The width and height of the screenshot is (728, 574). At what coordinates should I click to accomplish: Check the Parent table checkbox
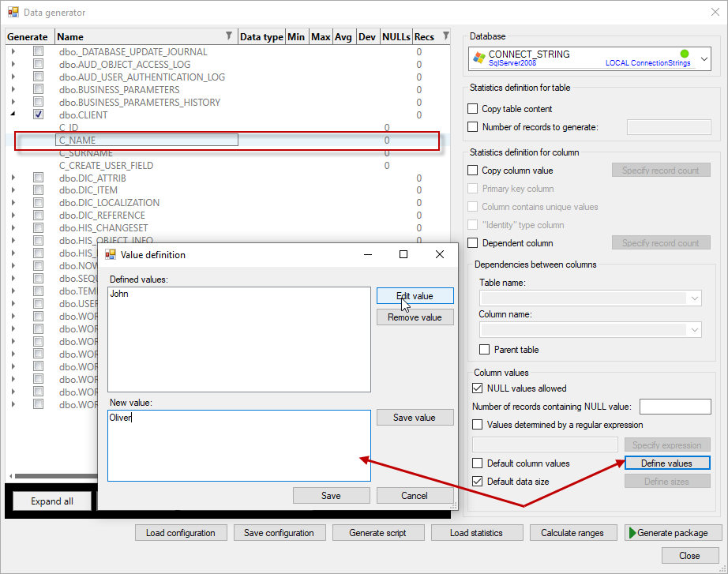(x=484, y=349)
